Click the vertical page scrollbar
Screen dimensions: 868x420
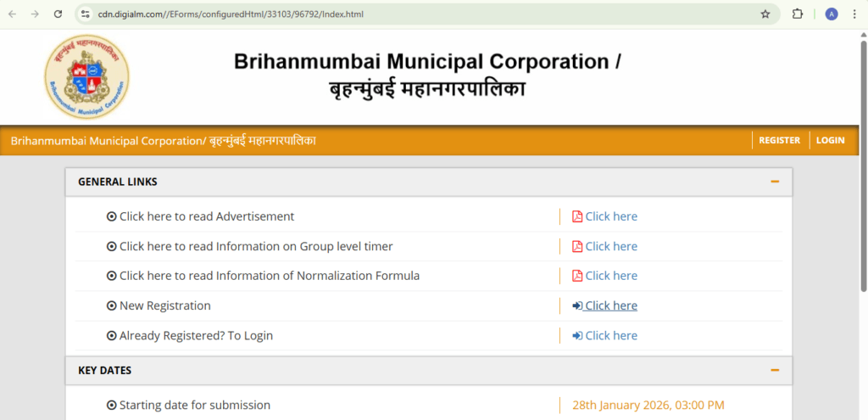pos(863,170)
